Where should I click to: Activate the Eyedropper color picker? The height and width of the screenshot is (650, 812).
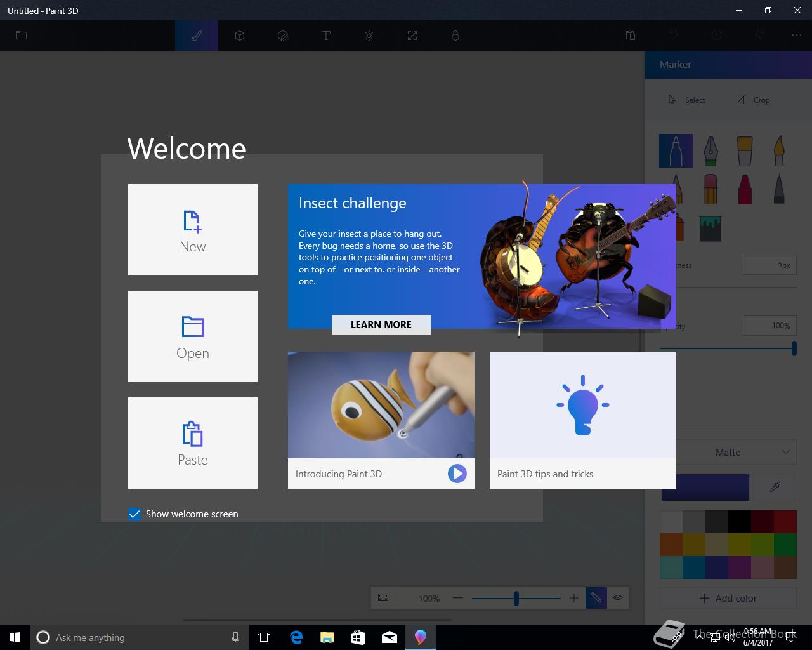pyautogui.click(x=775, y=487)
